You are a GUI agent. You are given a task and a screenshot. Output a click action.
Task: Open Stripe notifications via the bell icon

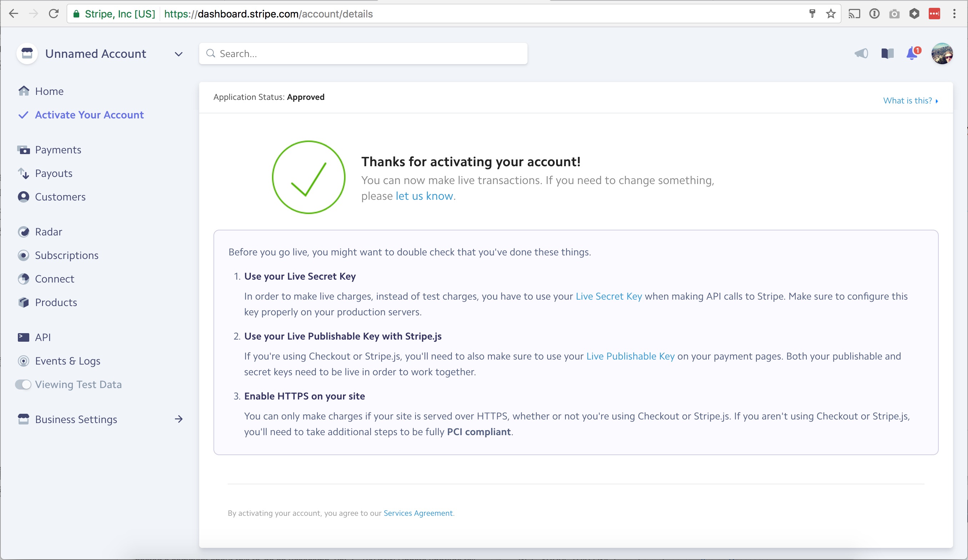(912, 54)
